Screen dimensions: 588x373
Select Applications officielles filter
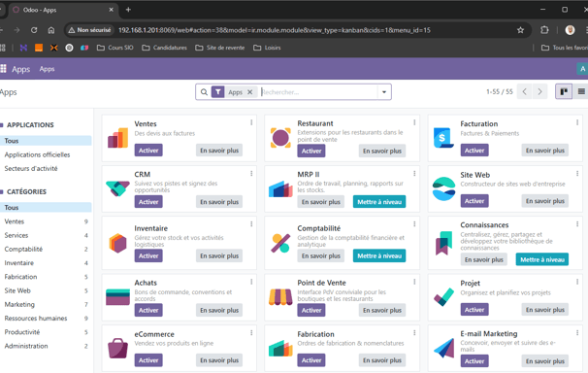[x=37, y=154]
